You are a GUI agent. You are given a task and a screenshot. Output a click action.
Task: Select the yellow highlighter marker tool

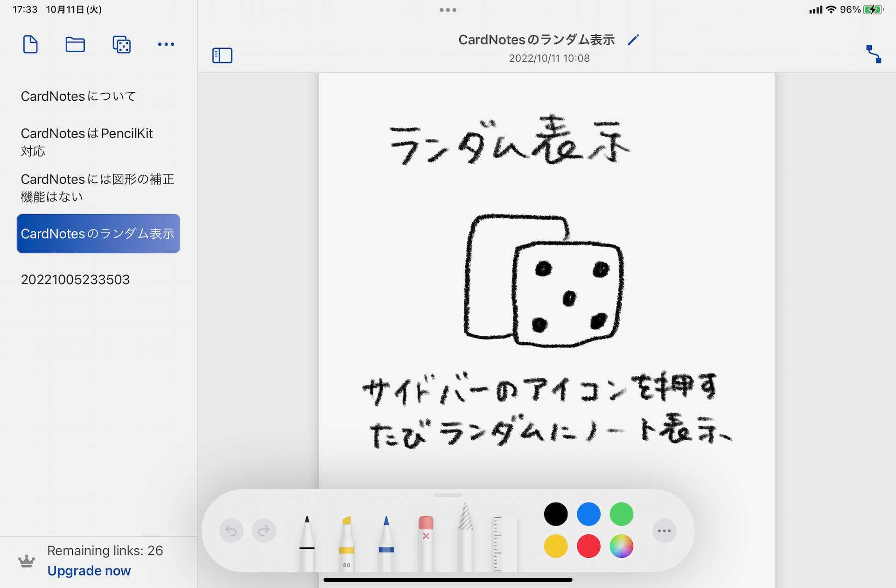(346, 543)
